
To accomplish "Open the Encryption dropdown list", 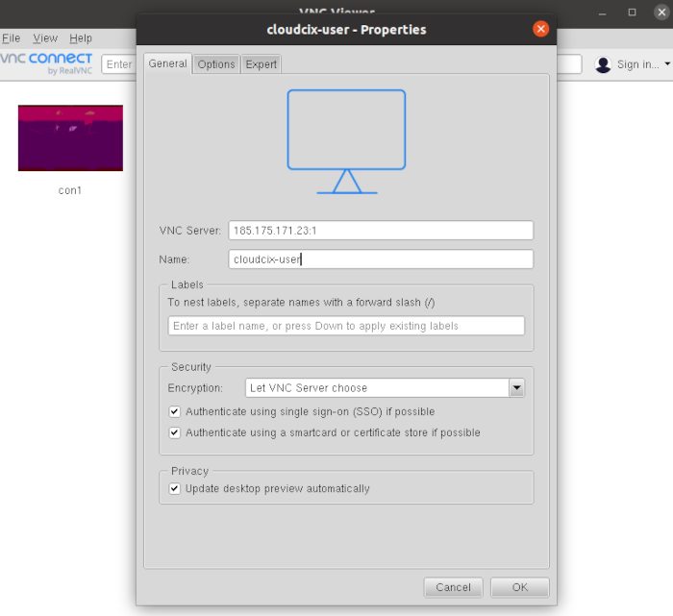I will point(385,388).
